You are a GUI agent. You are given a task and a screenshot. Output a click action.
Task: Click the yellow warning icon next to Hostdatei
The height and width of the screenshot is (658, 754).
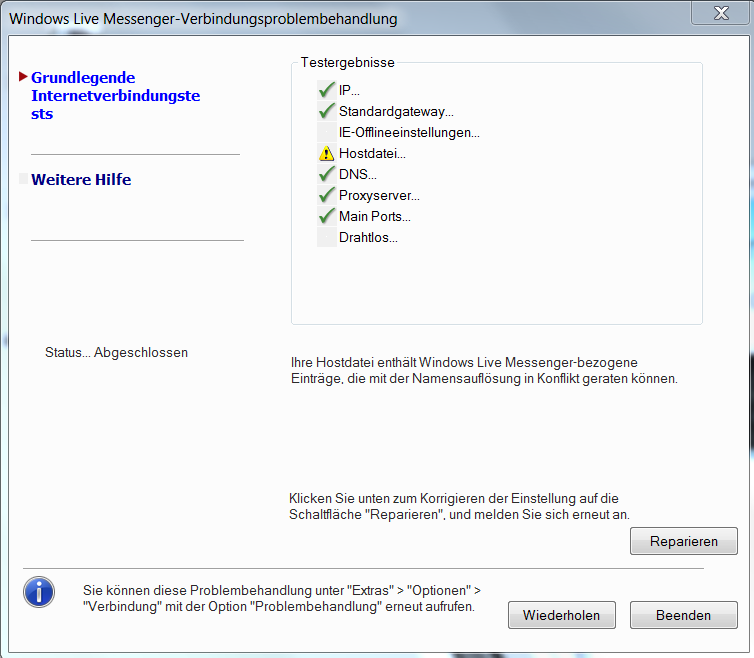[x=327, y=153]
